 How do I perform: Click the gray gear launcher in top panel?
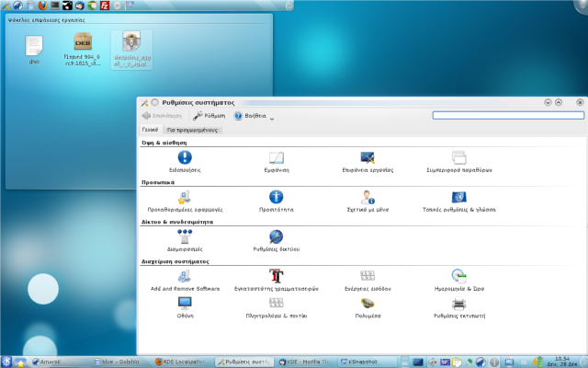(117, 6)
